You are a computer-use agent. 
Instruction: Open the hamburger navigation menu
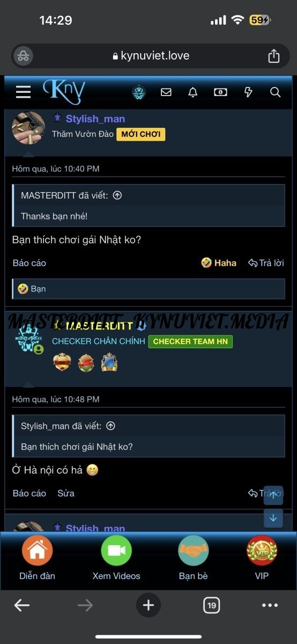tap(23, 92)
